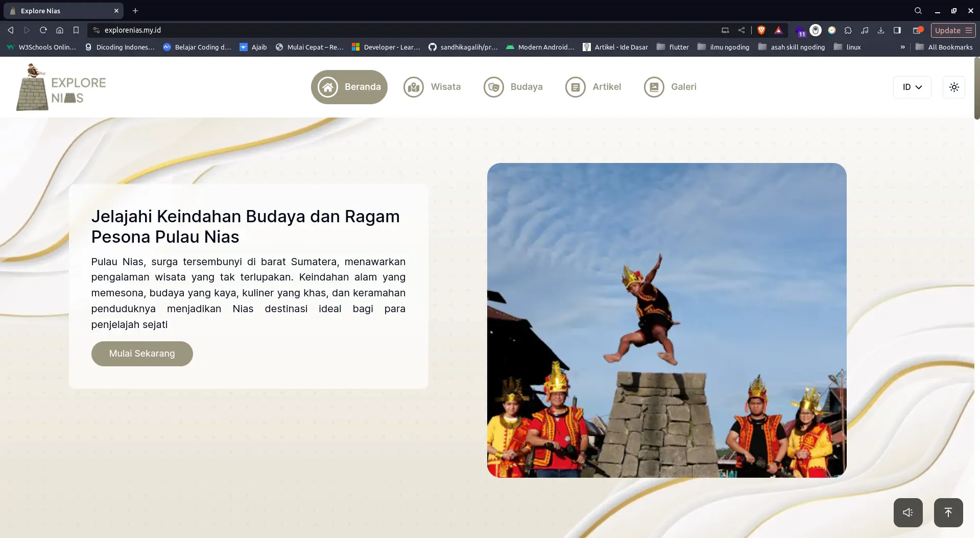Open the browser downloads icon
This screenshot has height=538, width=980.
point(881,30)
